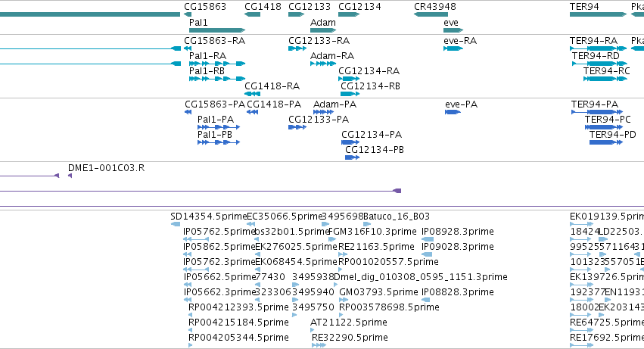The width and height of the screenshot is (644, 349).
Task: Click the Dmel_dig_010308_0595_1151.3prime label
Action: coord(421,278)
